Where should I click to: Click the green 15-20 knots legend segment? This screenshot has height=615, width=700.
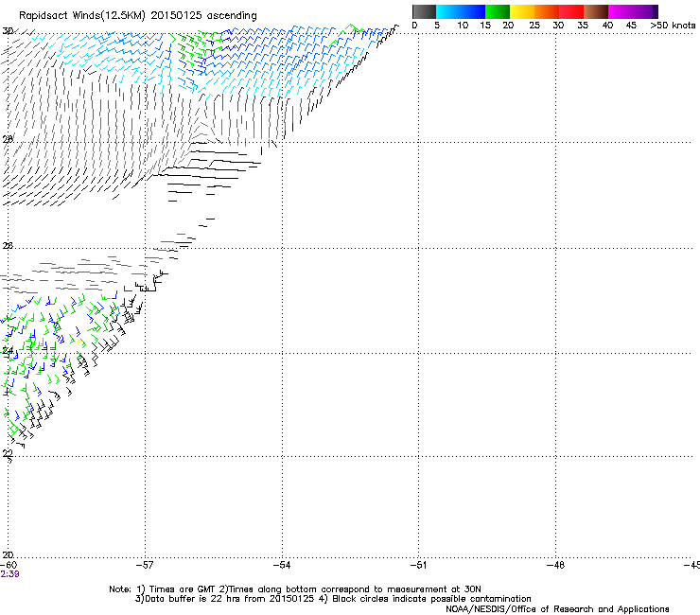[498, 11]
